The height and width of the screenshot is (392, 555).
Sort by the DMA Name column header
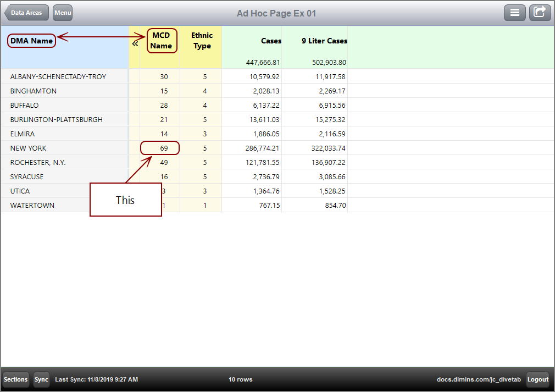coord(31,40)
